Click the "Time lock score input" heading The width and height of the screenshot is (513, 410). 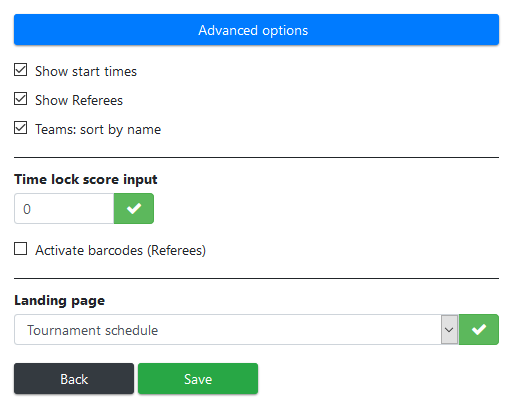[86, 179]
